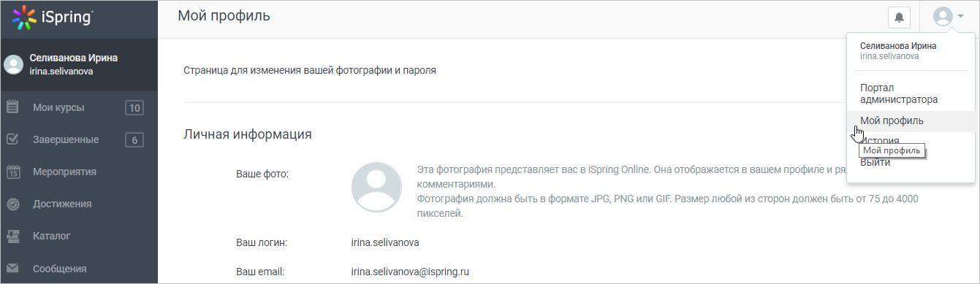The width and height of the screenshot is (980, 284).
Task: Click the Мои курсы counter badge 10
Action: (x=134, y=108)
